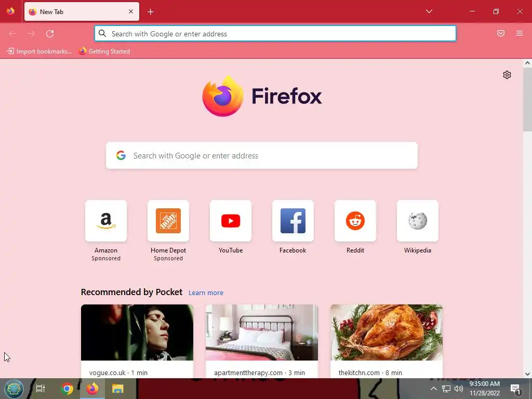Image resolution: width=532 pixels, height=399 pixels.
Task: Click the vogue.co.uk · 1 min text
Action: 118,373
